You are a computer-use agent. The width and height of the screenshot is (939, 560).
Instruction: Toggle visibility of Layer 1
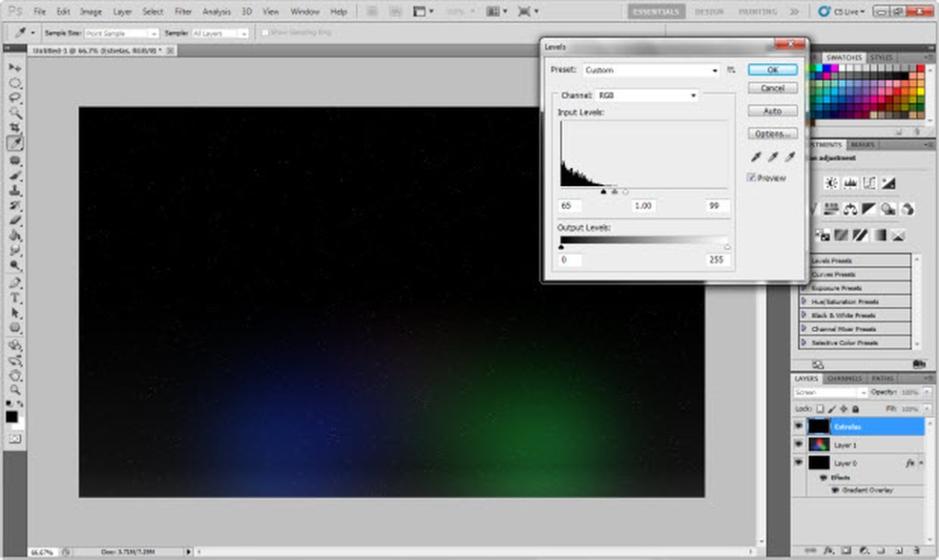(798, 445)
